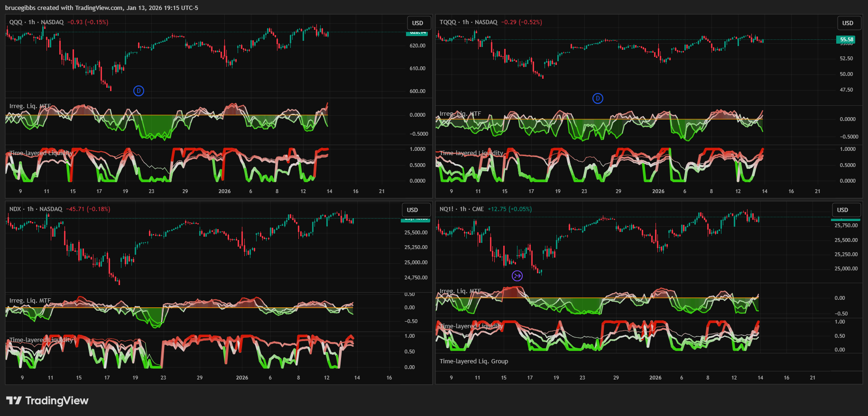Open the USD currency selector on QQQ chart

(417, 23)
